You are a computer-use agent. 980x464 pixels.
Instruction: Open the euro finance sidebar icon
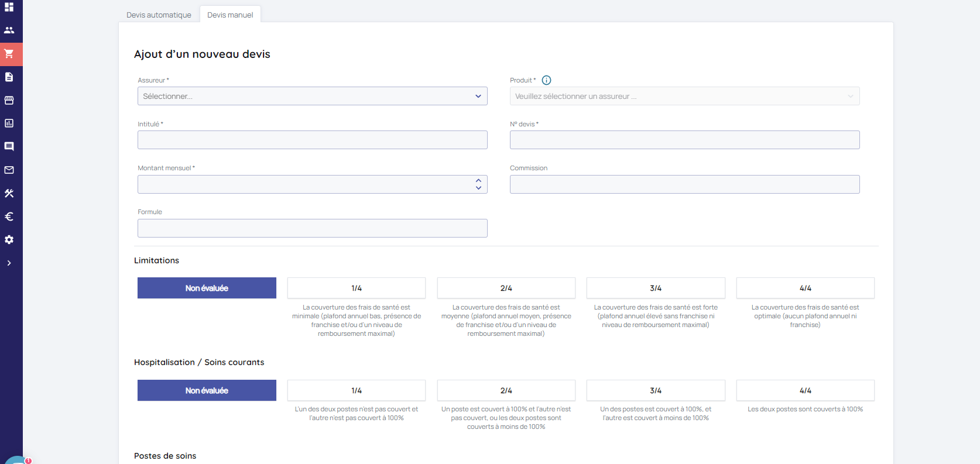[x=9, y=216]
